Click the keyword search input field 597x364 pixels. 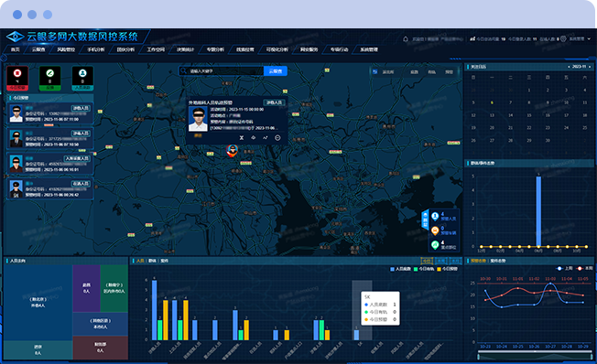[x=222, y=71]
